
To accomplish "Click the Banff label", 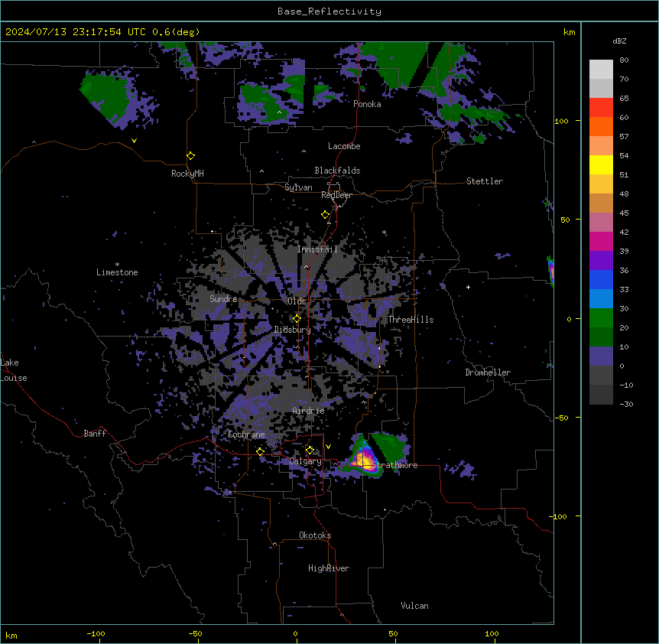I will tap(95, 434).
